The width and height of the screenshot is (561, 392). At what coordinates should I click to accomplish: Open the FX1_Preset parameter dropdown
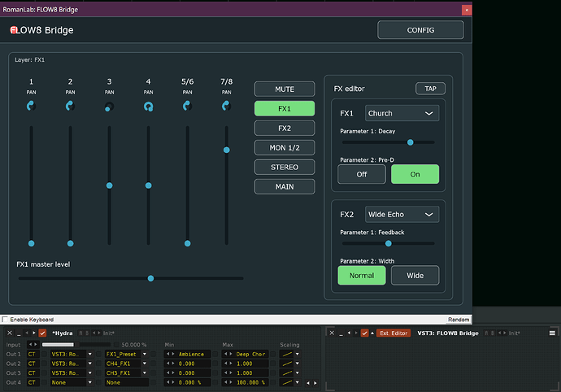click(x=127, y=354)
